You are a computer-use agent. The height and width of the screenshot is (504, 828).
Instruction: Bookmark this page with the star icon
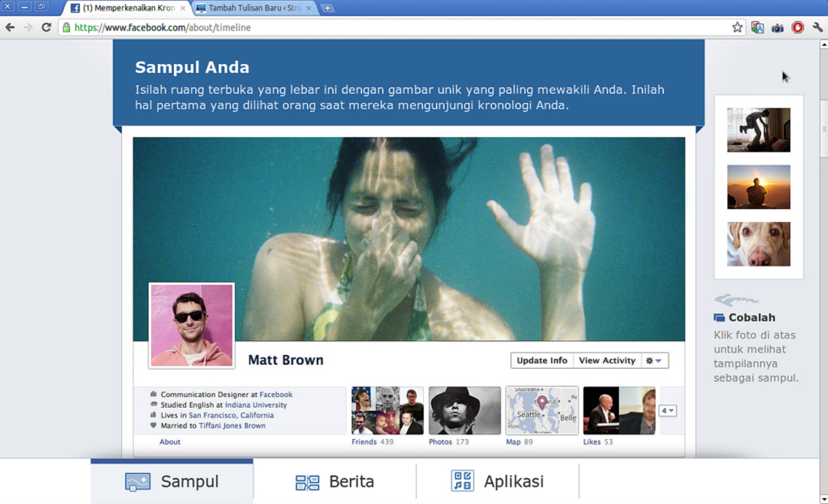[x=737, y=27]
